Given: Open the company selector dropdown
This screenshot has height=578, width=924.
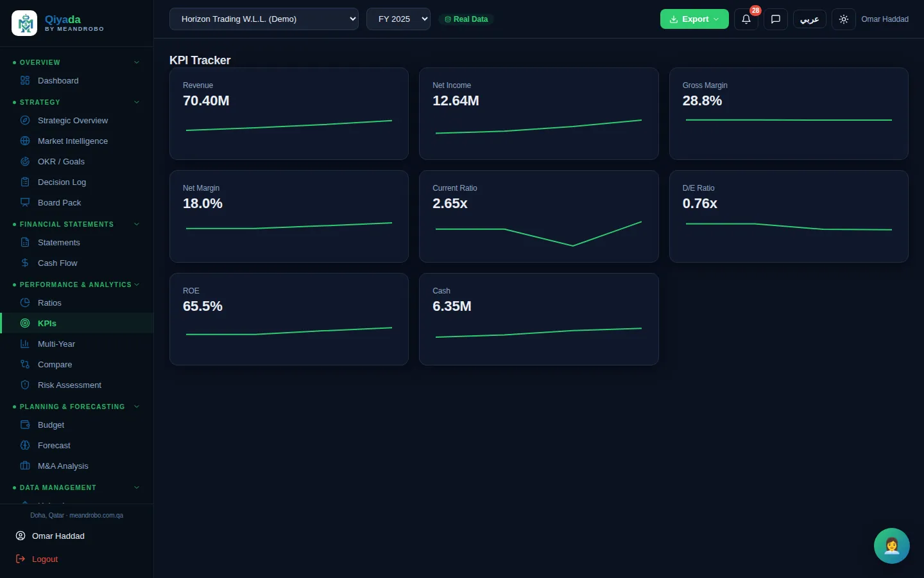Looking at the screenshot, I should 264,19.
